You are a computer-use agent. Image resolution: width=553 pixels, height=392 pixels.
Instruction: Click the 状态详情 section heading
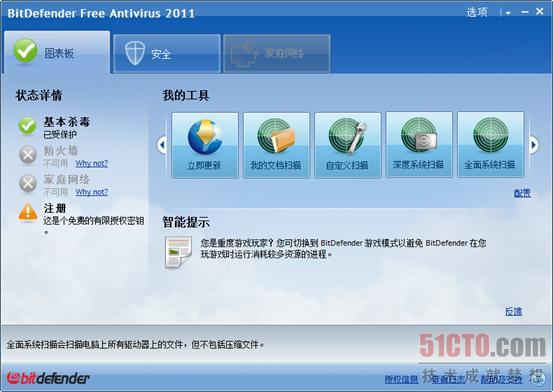point(39,95)
